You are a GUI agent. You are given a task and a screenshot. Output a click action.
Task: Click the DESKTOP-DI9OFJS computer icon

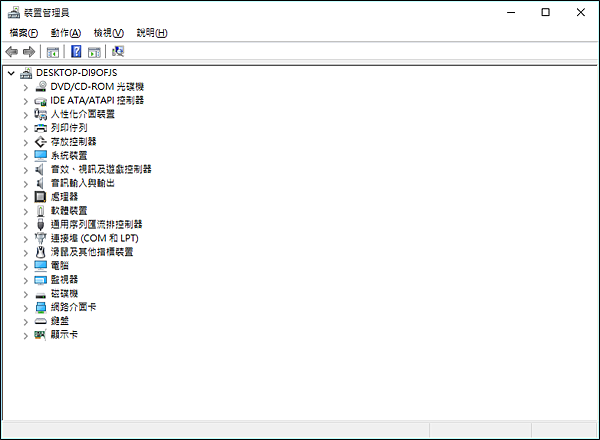pos(26,73)
